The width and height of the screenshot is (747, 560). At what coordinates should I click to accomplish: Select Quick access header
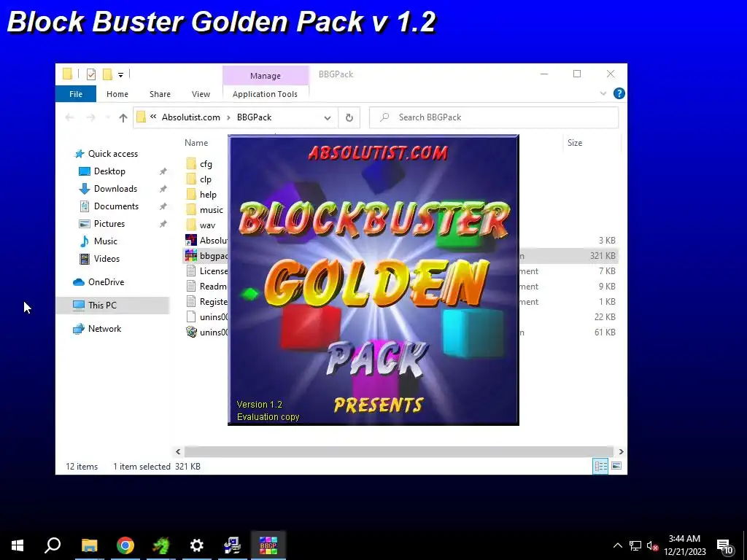tap(112, 153)
